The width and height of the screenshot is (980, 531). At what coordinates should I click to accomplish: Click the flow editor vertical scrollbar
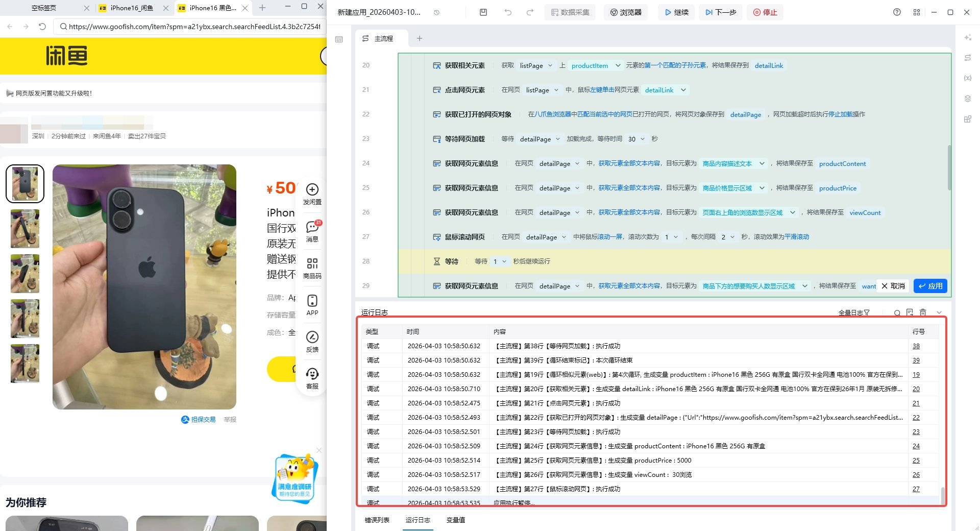949,167
